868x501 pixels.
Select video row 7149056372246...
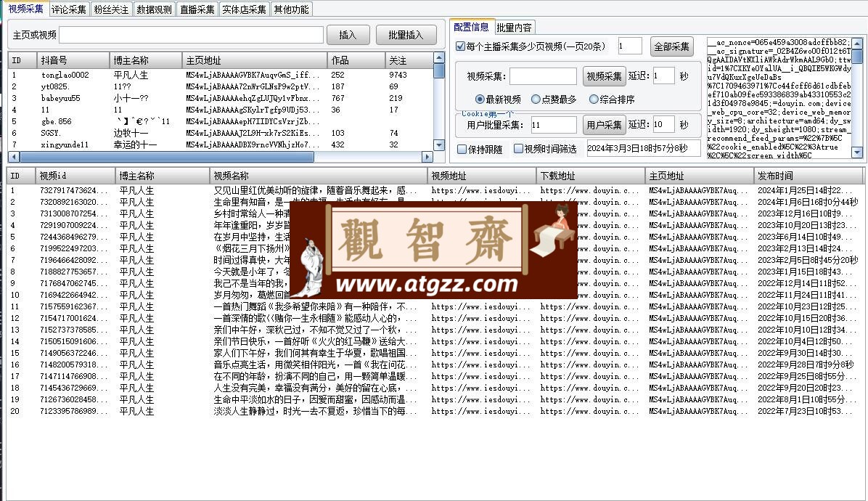(435, 353)
